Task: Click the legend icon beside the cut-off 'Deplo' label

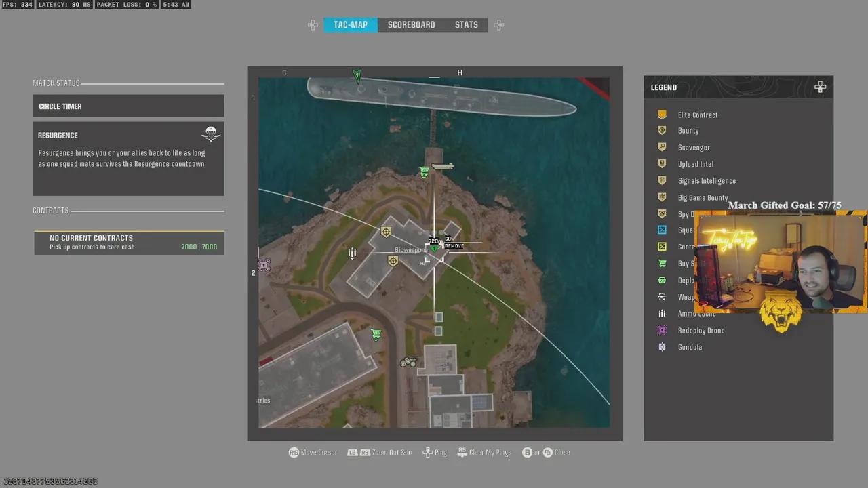Action: [x=662, y=281]
